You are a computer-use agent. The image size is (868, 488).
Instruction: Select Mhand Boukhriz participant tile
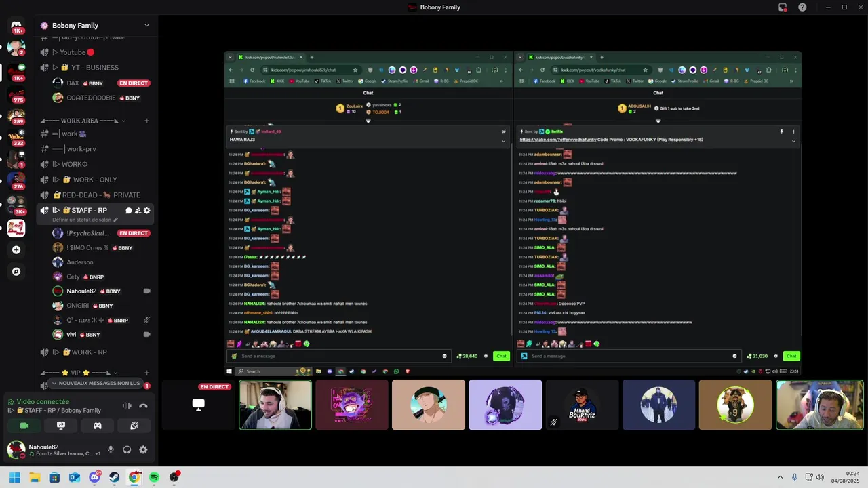point(582,405)
